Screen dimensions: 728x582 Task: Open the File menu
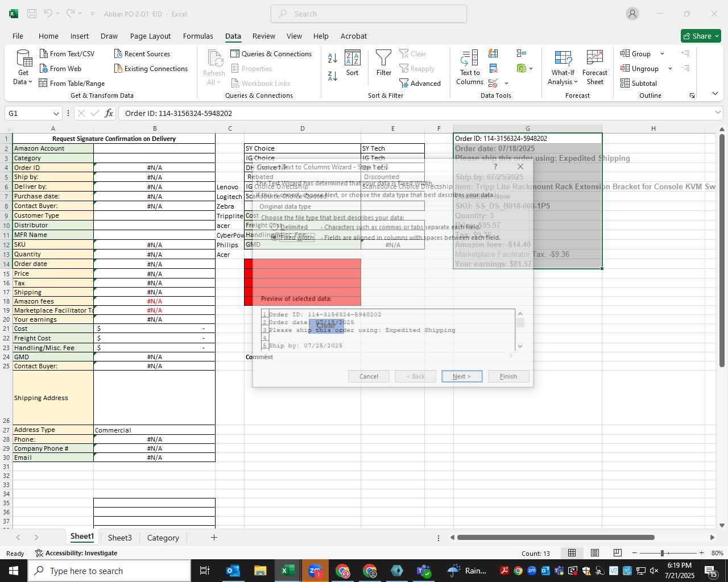[18, 36]
